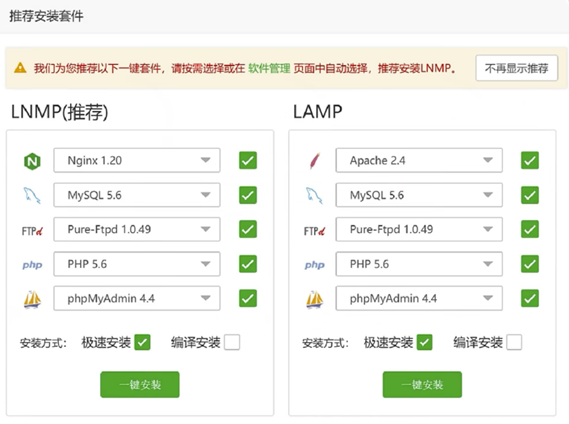
Task: Click the php logo in LAMP panel
Action: [315, 265]
